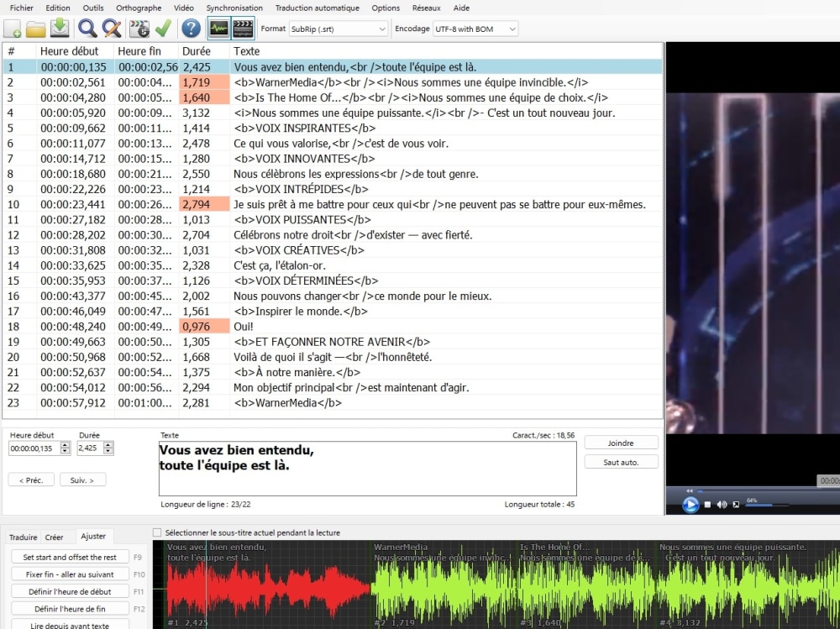Open the Vidéo menu
840x629 pixels.
pos(184,8)
